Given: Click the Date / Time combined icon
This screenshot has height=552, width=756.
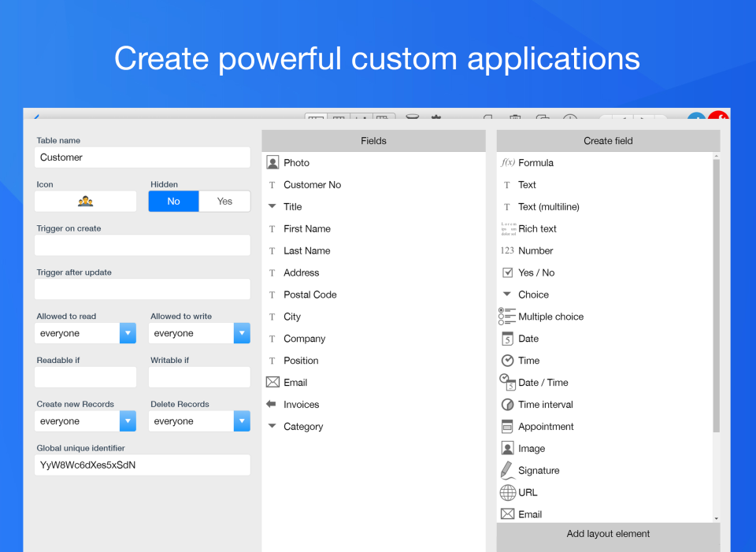Looking at the screenshot, I should 508,382.
